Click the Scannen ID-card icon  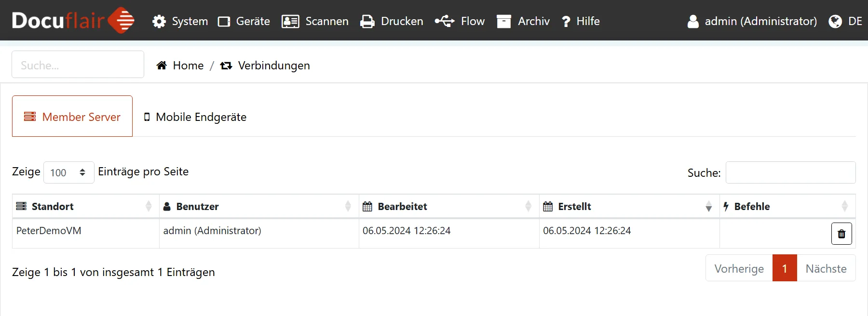[x=290, y=21]
